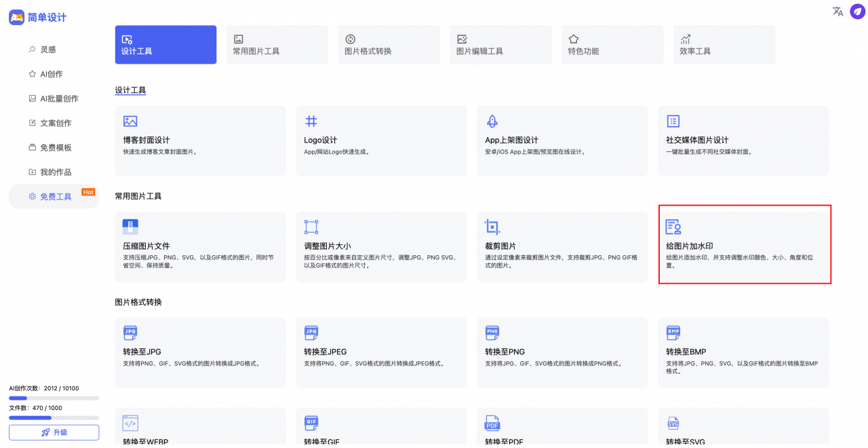Open the user avatar top right
This screenshot has width=868, height=448.
(x=857, y=12)
